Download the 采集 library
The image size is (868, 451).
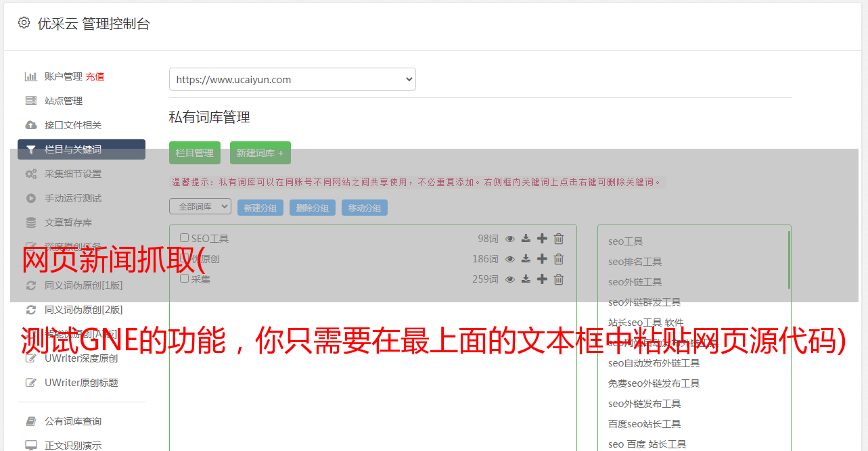click(x=526, y=279)
